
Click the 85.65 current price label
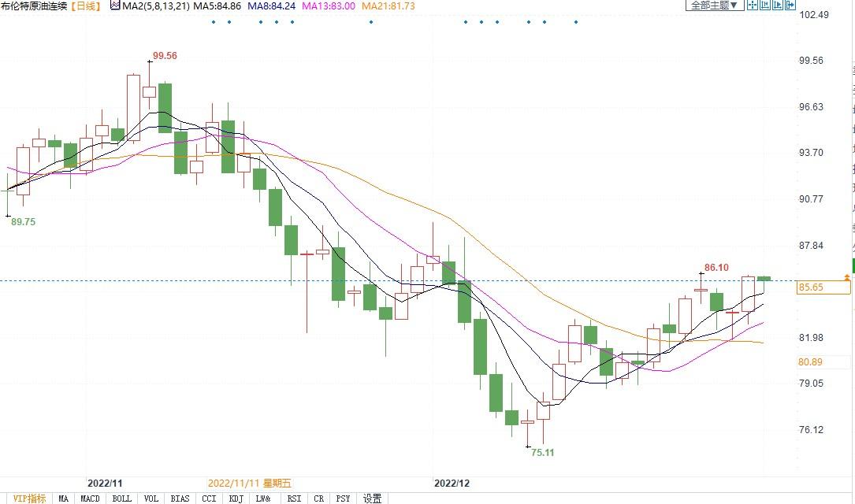click(812, 287)
